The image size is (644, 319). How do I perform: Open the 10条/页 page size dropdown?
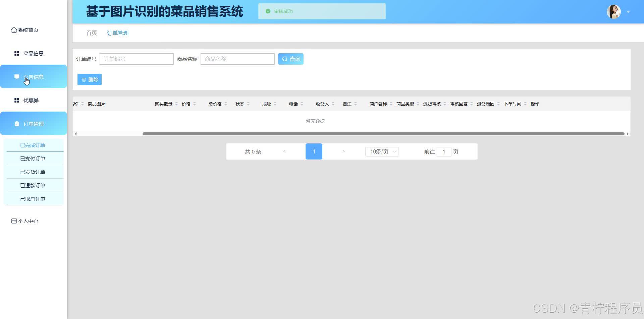[x=381, y=151]
